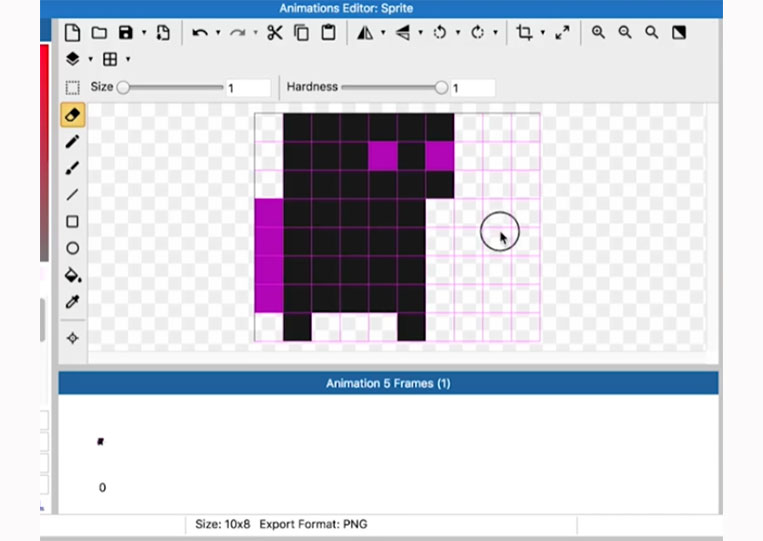The height and width of the screenshot is (541, 763).
Task: Select frame 0 thumbnail in Animation panel
Action: tap(101, 441)
